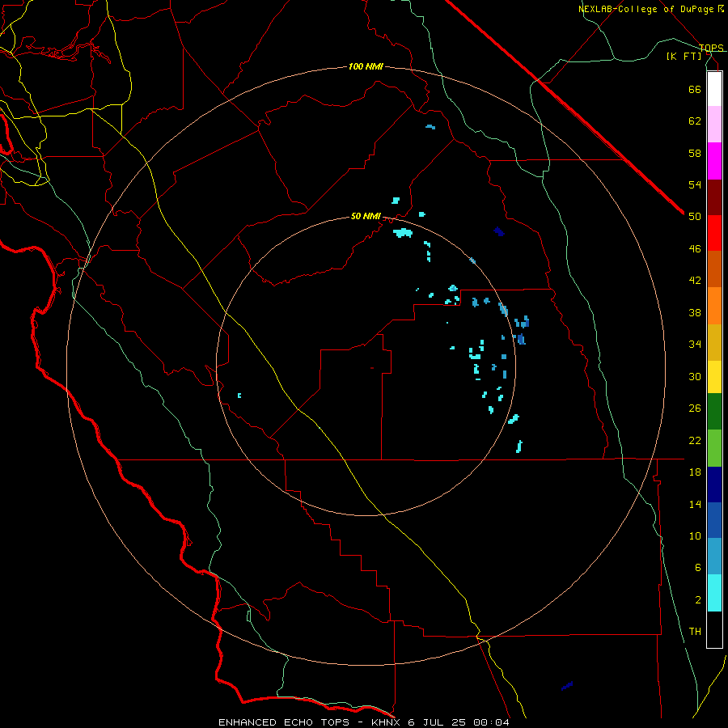The image size is (728, 728).
Task: Select the light blue legend swatch
Action: click(714, 557)
